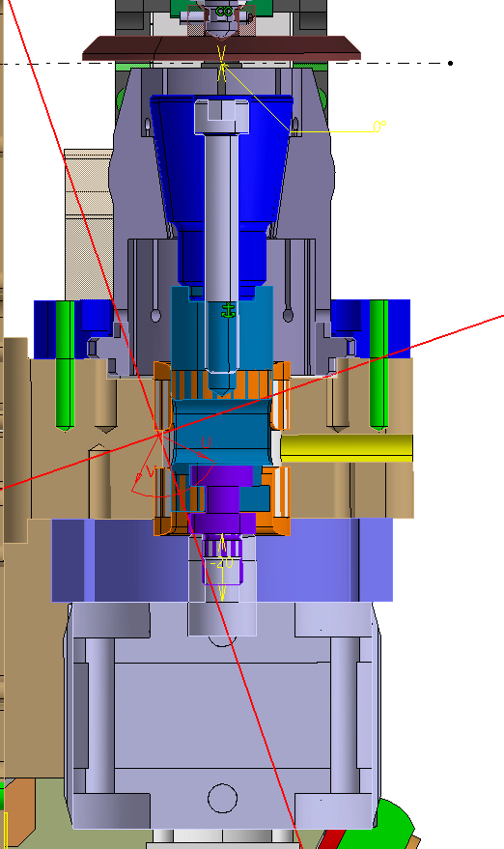Click the black endpoint of the dash-dot line

450,64
